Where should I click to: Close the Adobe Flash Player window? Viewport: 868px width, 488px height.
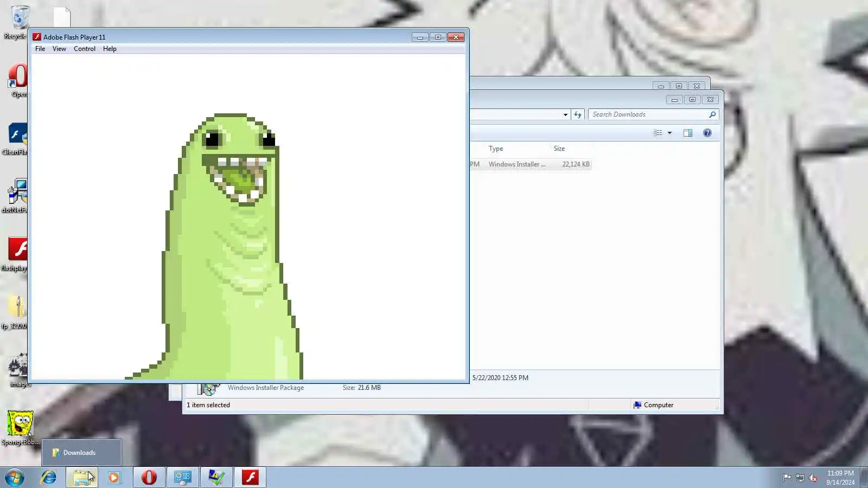(456, 37)
